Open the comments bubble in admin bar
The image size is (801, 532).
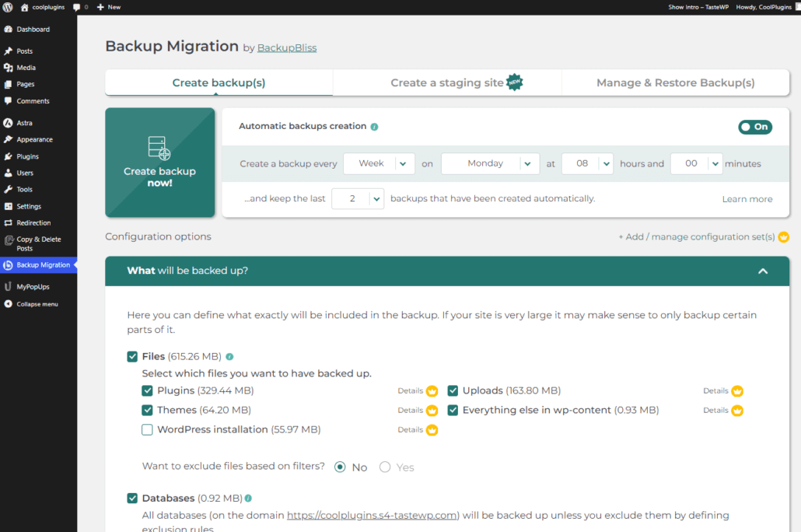tap(77, 7)
